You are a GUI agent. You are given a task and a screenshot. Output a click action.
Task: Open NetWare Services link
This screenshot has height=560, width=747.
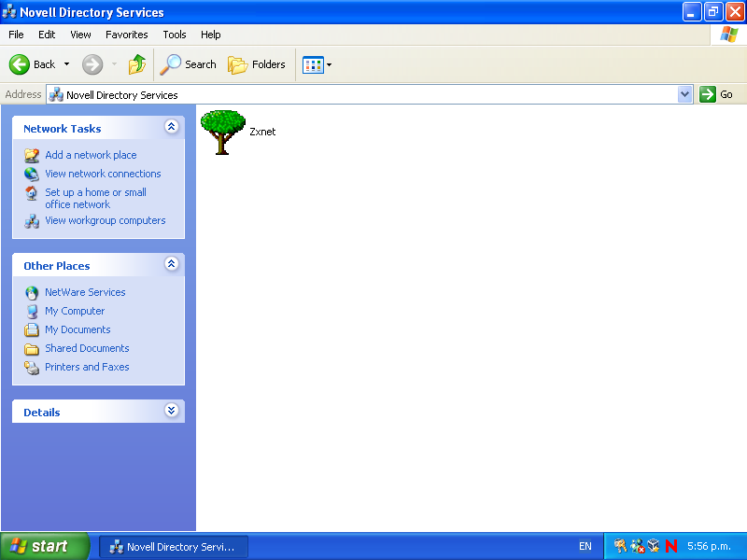tap(85, 292)
